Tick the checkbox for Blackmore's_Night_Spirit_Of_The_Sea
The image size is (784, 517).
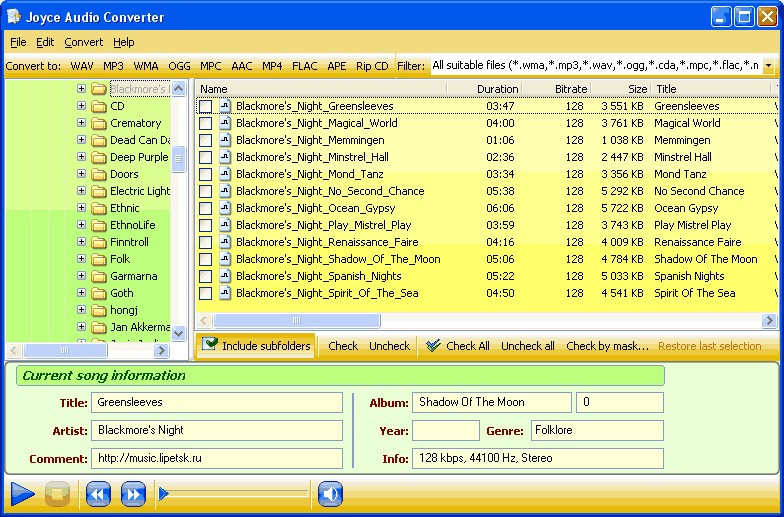pos(206,294)
